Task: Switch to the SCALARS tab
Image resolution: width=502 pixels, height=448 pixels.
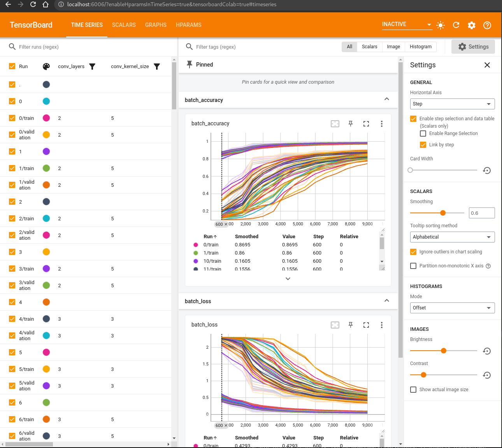Action: 124,25
